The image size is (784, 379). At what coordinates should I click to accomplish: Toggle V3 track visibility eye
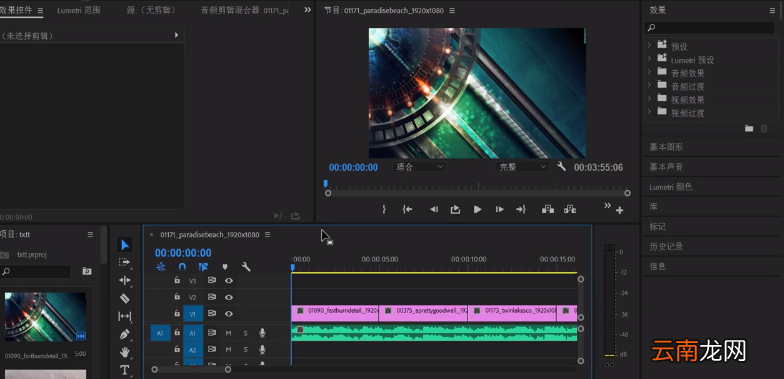228,280
